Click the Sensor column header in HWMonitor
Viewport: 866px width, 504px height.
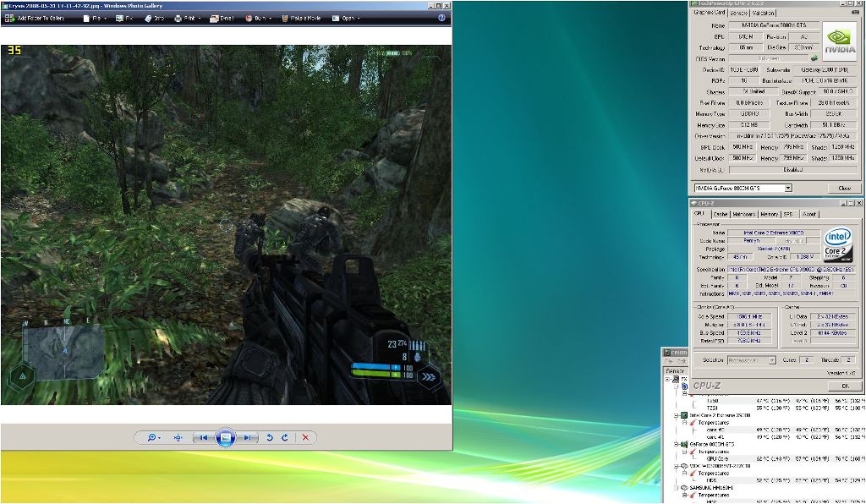(x=675, y=371)
